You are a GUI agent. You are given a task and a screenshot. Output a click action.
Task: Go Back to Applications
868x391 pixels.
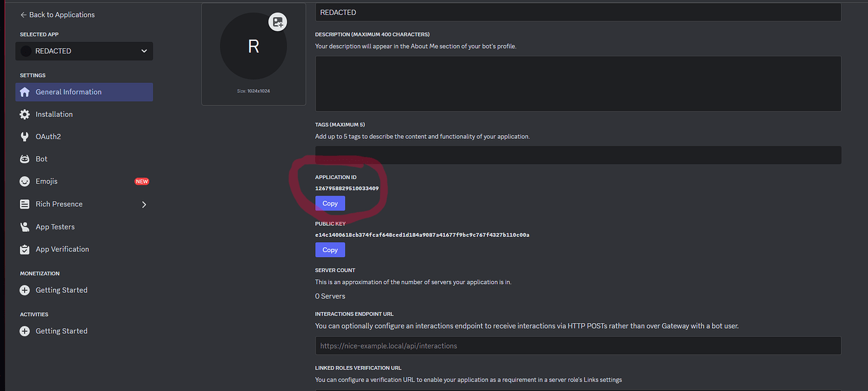tap(58, 14)
